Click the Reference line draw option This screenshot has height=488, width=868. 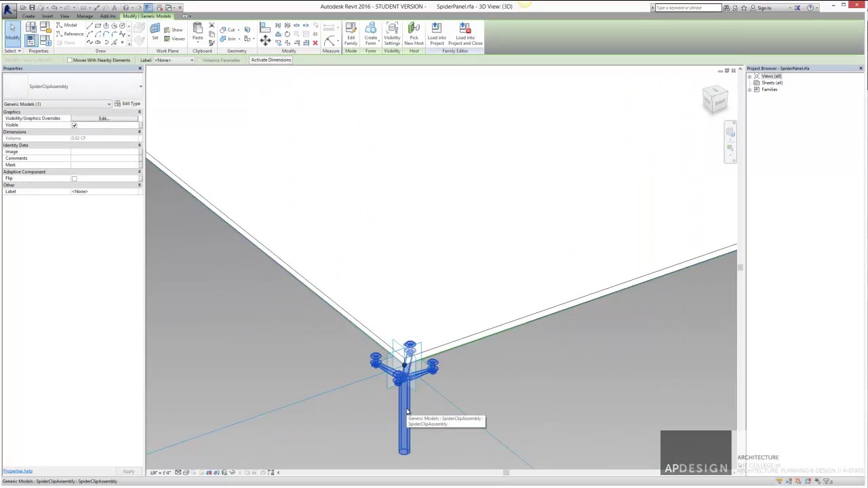coord(70,34)
